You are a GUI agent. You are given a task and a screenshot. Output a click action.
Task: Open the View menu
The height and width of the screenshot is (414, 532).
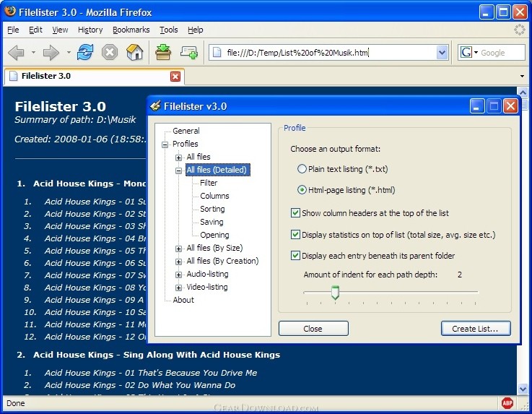click(x=60, y=30)
